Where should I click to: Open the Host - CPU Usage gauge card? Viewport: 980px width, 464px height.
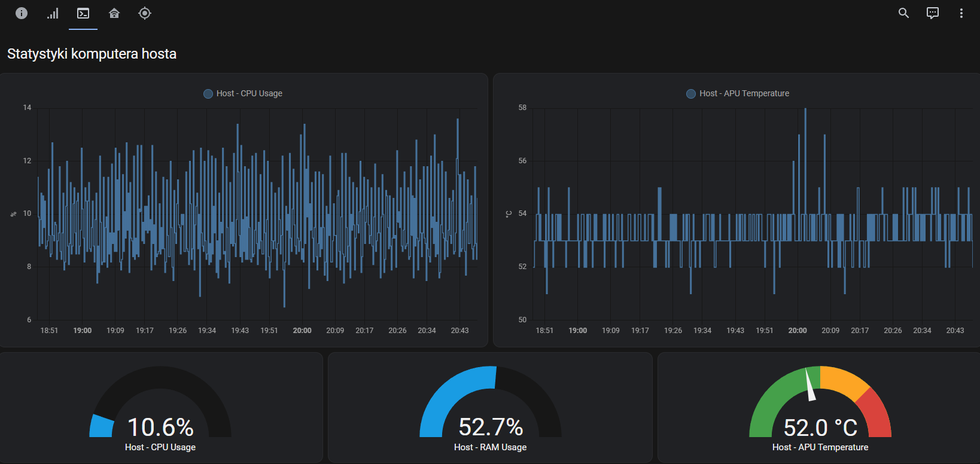(161, 407)
